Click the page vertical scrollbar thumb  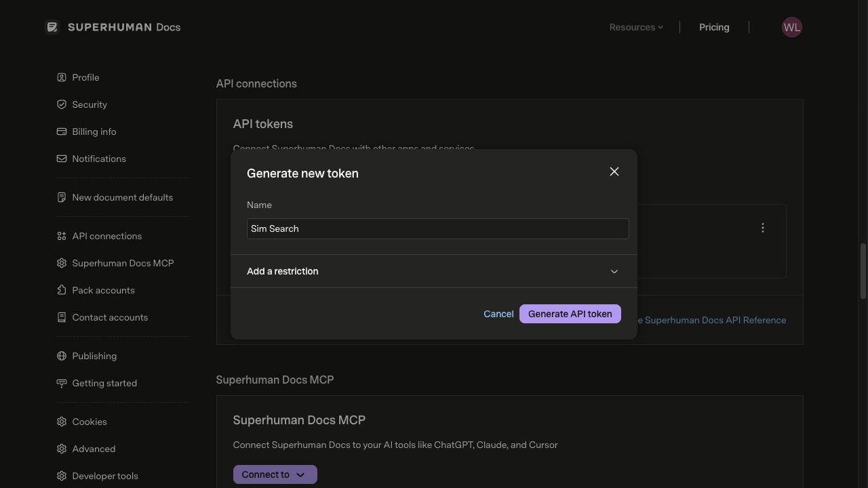tap(863, 270)
